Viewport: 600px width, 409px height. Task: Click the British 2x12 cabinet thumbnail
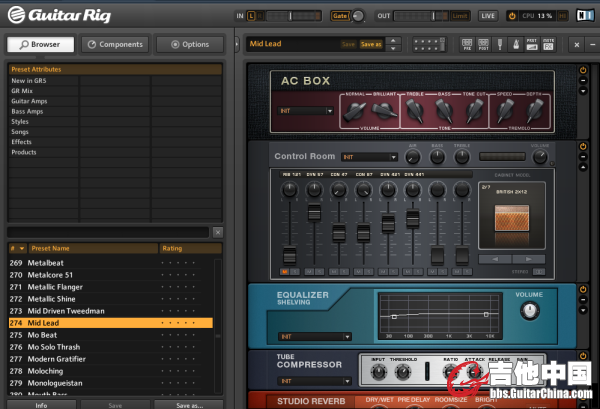click(512, 218)
